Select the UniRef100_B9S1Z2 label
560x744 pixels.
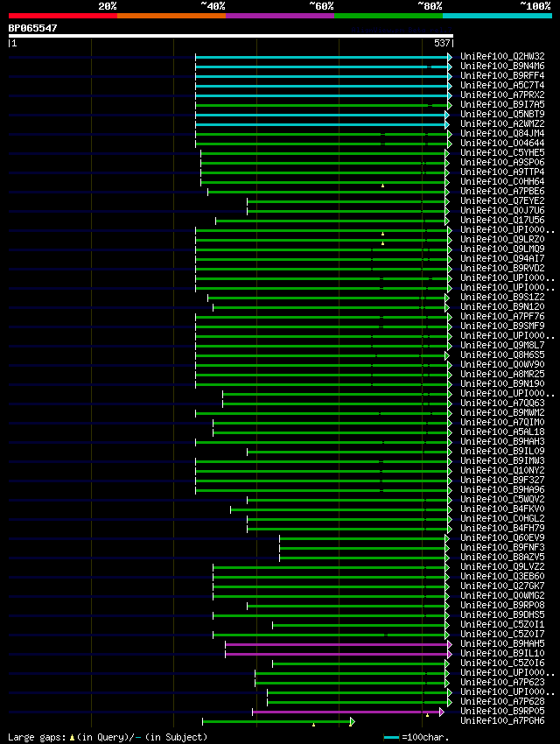point(502,297)
